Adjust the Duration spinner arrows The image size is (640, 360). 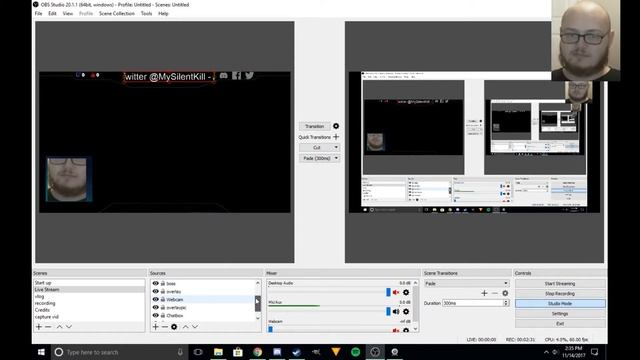(506, 303)
